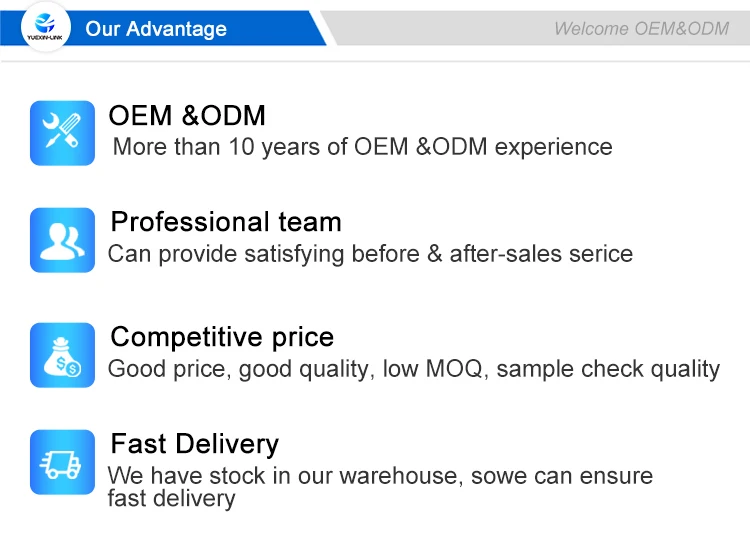This screenshot has height=558, width=750.
Task: Click the Fast Delivery heading
Action: [194, 444]
